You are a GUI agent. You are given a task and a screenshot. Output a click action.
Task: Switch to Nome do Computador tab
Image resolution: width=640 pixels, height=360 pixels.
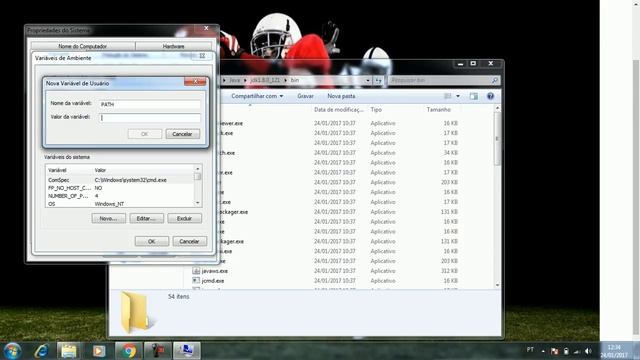point(83,46)
